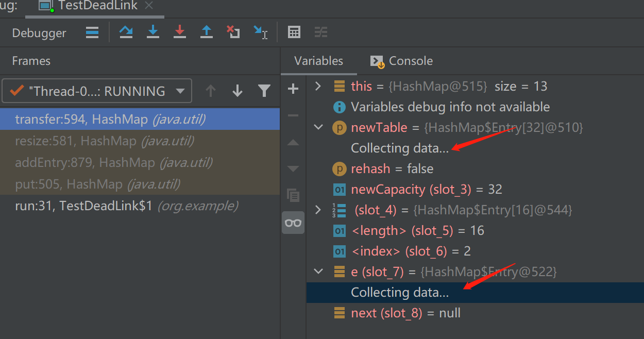Collapse the e (slot_7) variable node
This screenshot has height=339, width=644.
coord(318,272)
